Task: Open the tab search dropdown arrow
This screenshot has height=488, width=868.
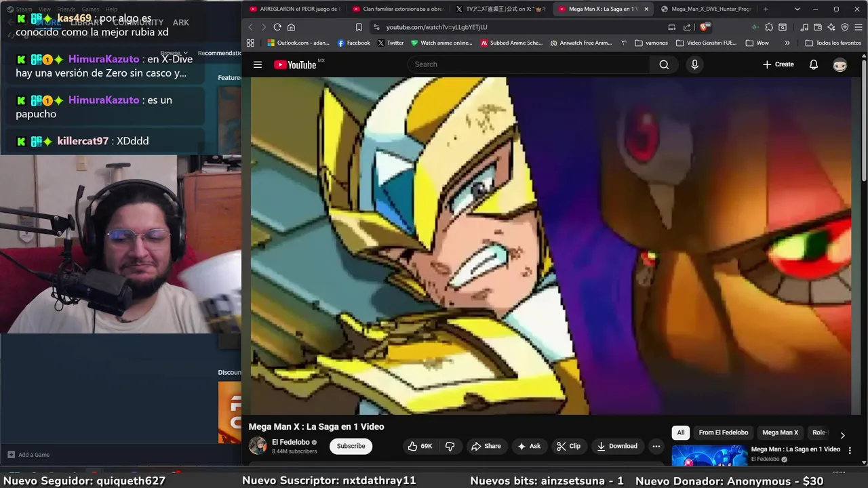Action: coord(797,9)
